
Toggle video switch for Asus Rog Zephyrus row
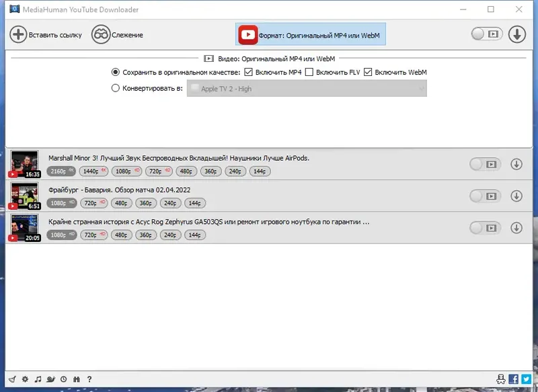click(x=485, y=228)
